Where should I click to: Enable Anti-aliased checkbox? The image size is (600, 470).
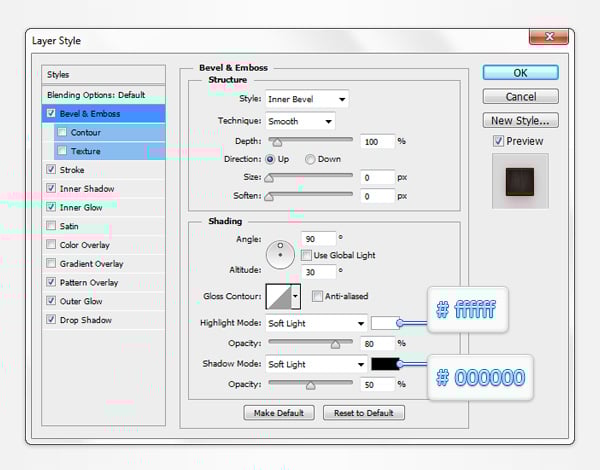(317, 296)
